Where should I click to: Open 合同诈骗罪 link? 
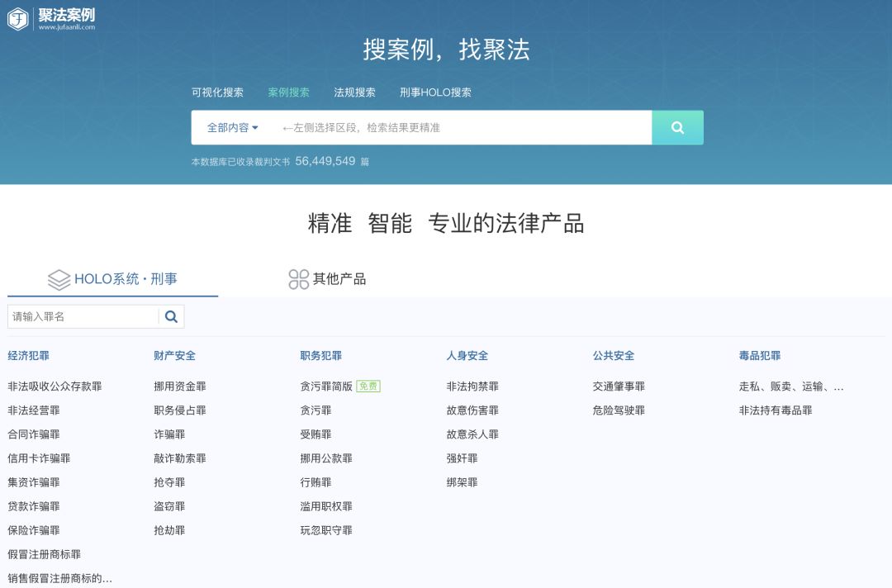[34, 434]
